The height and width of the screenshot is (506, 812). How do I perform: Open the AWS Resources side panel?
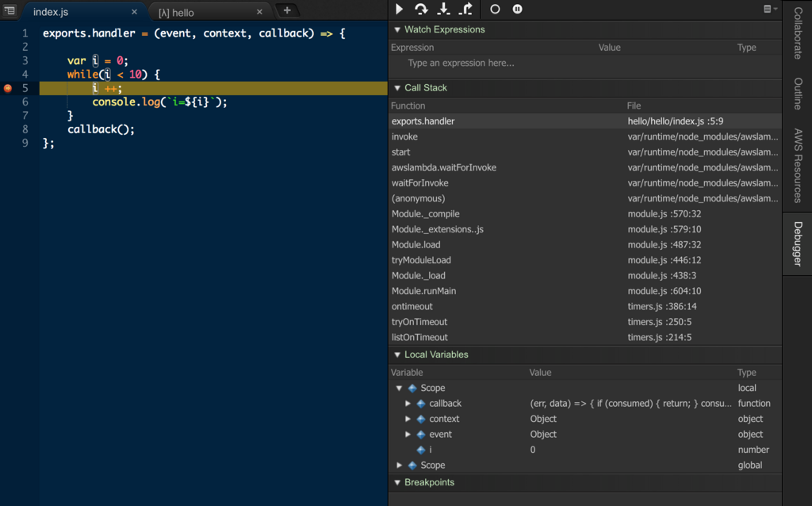click(x=798, y=166)
